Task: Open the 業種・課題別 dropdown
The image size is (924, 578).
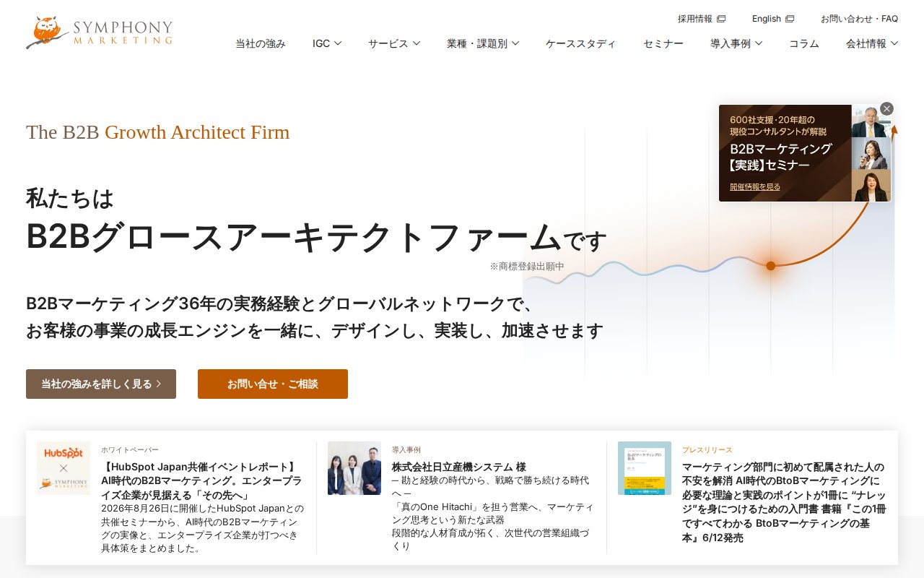Action: [483, 43]
